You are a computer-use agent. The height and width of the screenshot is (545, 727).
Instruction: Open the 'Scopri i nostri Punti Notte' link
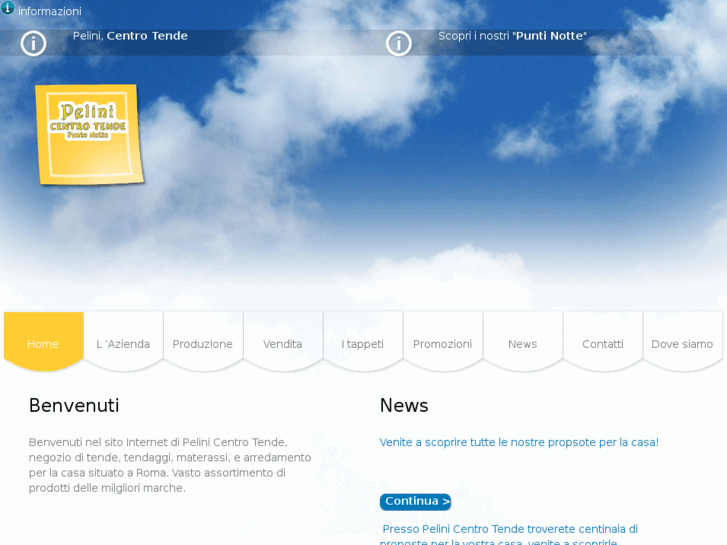point(512,36)
